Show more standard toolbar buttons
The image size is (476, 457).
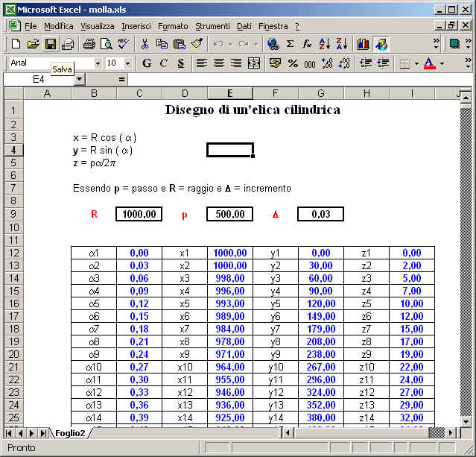(x=437, y=44)
